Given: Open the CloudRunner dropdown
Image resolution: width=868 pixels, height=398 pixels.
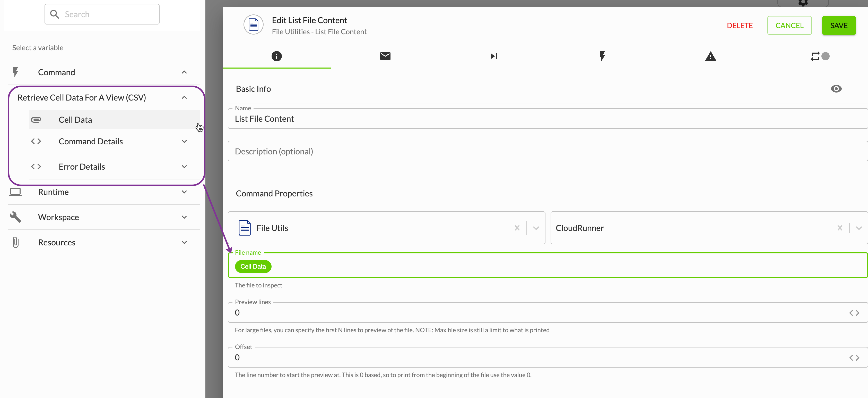Looking at the screenshot, I should click(x=859, y=228).
